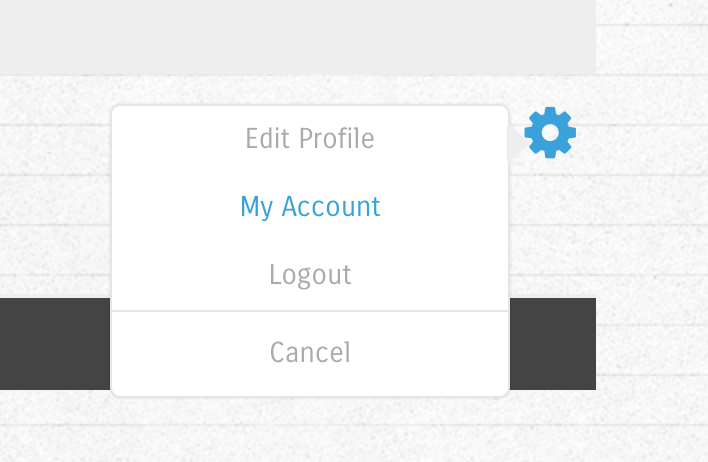Dismiss the menu with Cancel
Viewport: 708px width, 462px height.
pyautogui.click(x=310, y=352)
